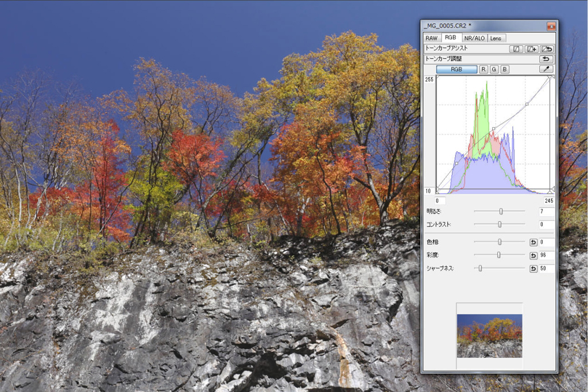Reset the hue (色相) value
The image size is (588, 392).
pyautogui.click(x=533, y=242)
